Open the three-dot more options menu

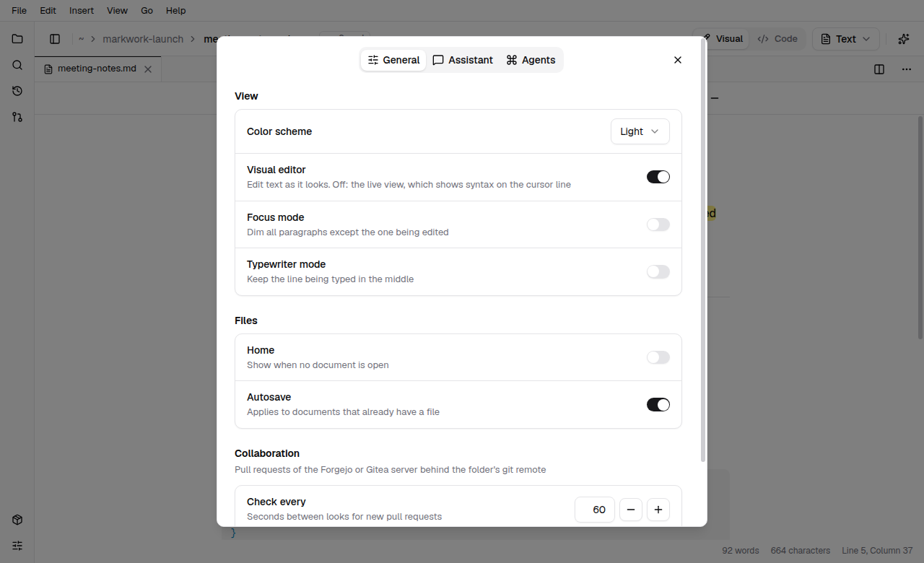(907, 69)
